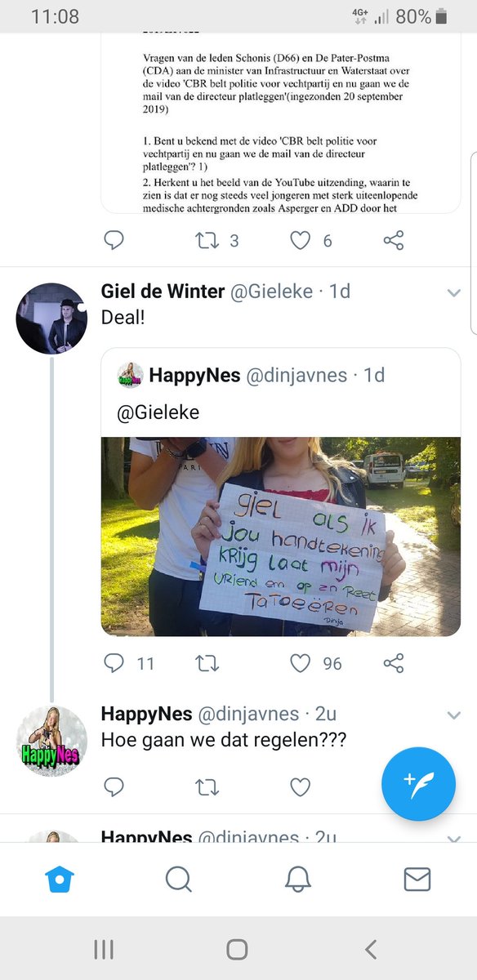Open replies on Giel de Winter's Deal tweet

[114, 663]
